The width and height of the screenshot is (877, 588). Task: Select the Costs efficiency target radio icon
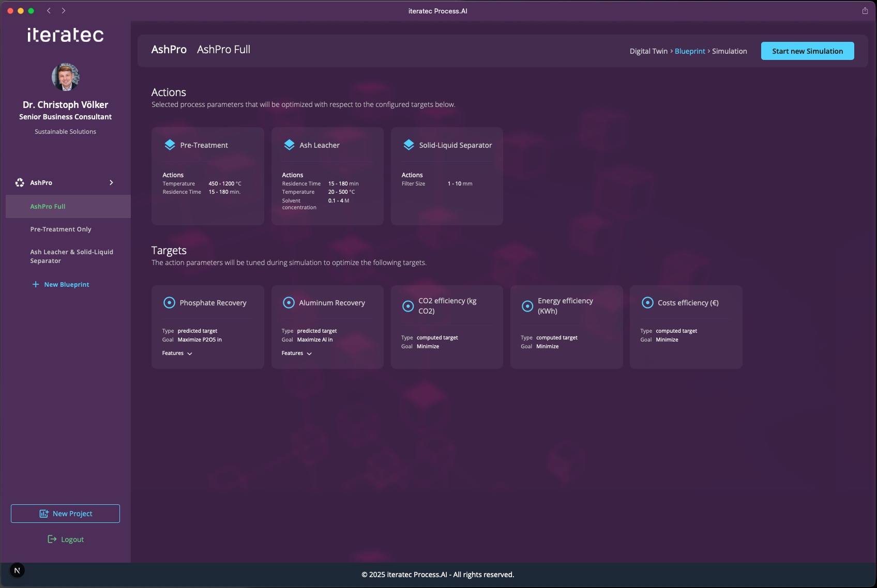click(x=647, y=303)
